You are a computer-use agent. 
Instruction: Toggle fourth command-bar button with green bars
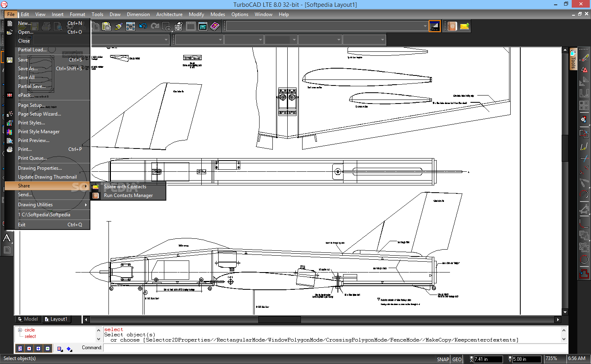click(x=48, y=348)
